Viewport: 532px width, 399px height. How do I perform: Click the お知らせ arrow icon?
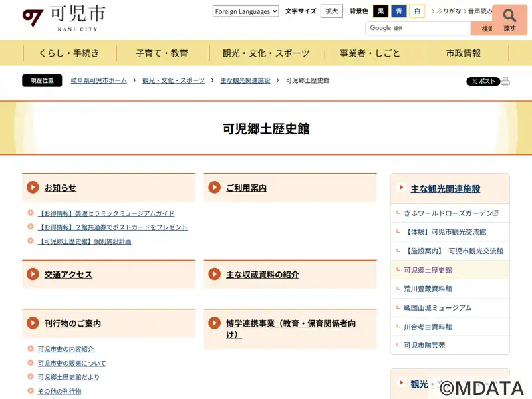[33, 188]
